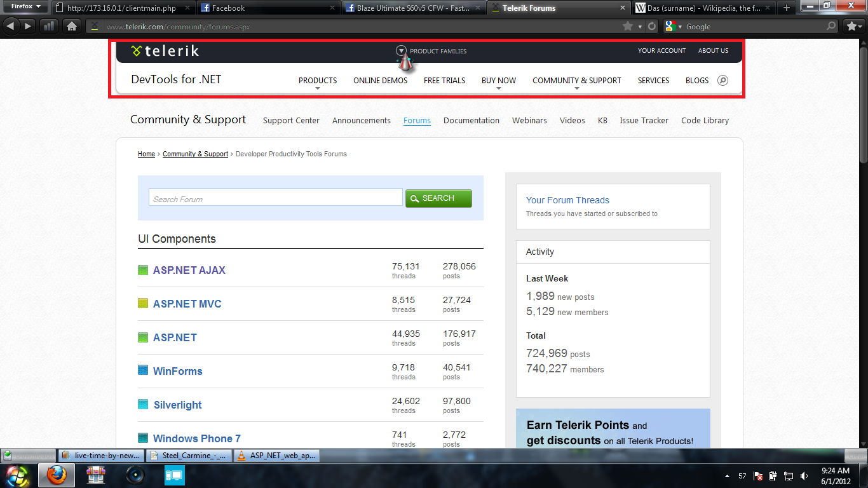Image resolution: width=868 pixels, height=488 pixels.
Task: Open the URL history dropdown arrow
Action: [x=641, y=27]
